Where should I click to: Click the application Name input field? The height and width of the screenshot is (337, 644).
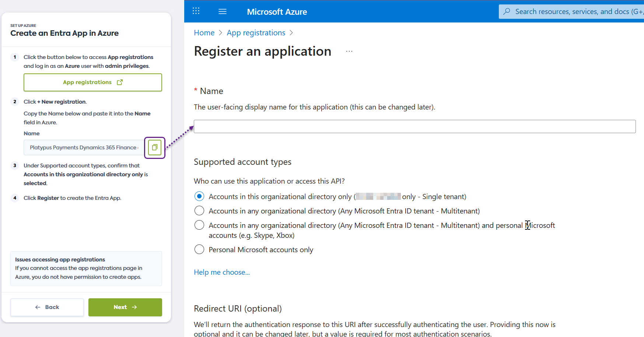click(x=414, y=126)
